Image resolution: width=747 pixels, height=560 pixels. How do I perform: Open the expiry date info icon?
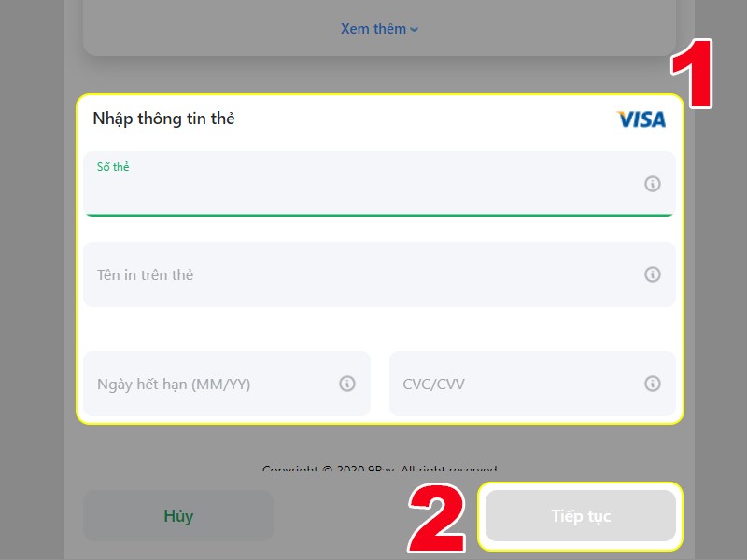coord(346,384)
